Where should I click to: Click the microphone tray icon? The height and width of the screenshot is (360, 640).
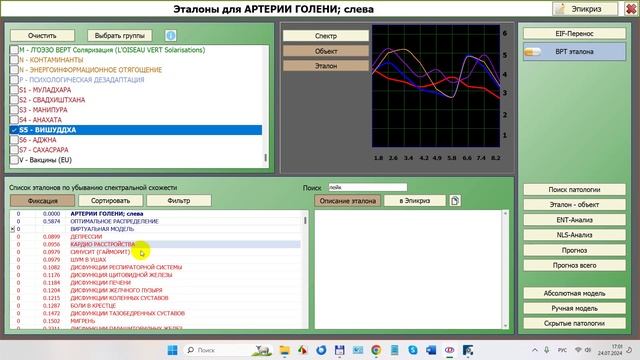547,350
